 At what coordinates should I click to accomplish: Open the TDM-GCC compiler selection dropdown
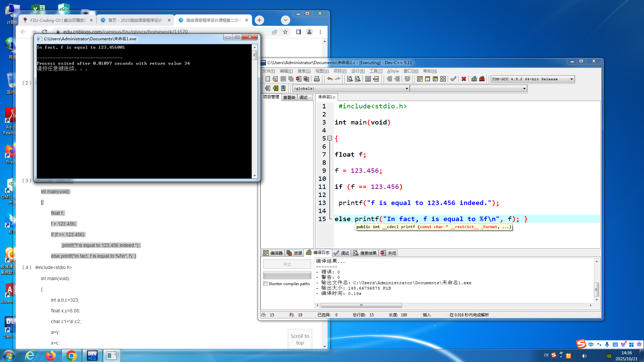coord(572,79)
